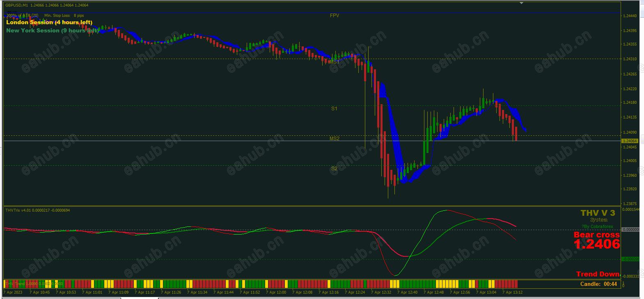Click the New York Session (9 hours left) label
644x299 pixels.
(x=53, y=31)
